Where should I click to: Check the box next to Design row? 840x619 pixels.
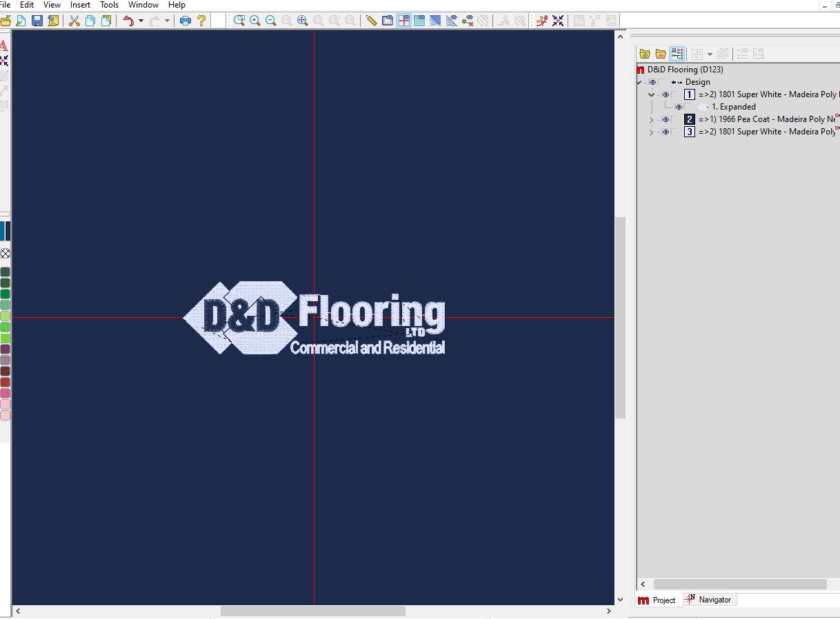(x=663, y=82)
